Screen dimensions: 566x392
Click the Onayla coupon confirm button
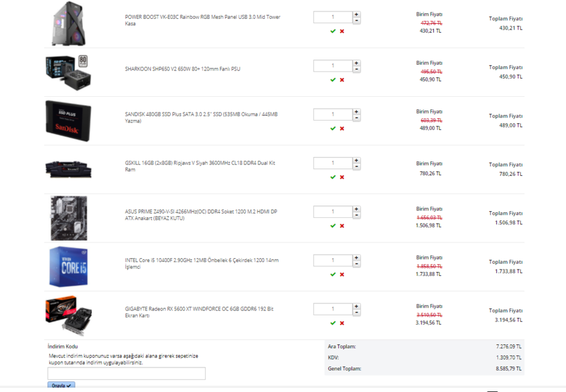(x=61, y=385)
